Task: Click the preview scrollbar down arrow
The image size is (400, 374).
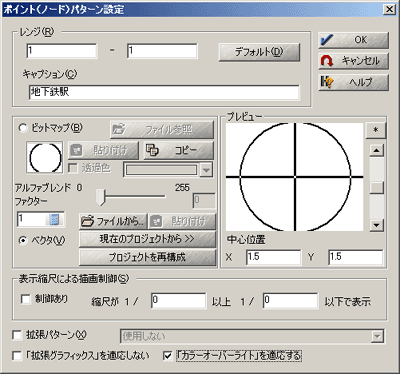Action: tap(377, 225)
